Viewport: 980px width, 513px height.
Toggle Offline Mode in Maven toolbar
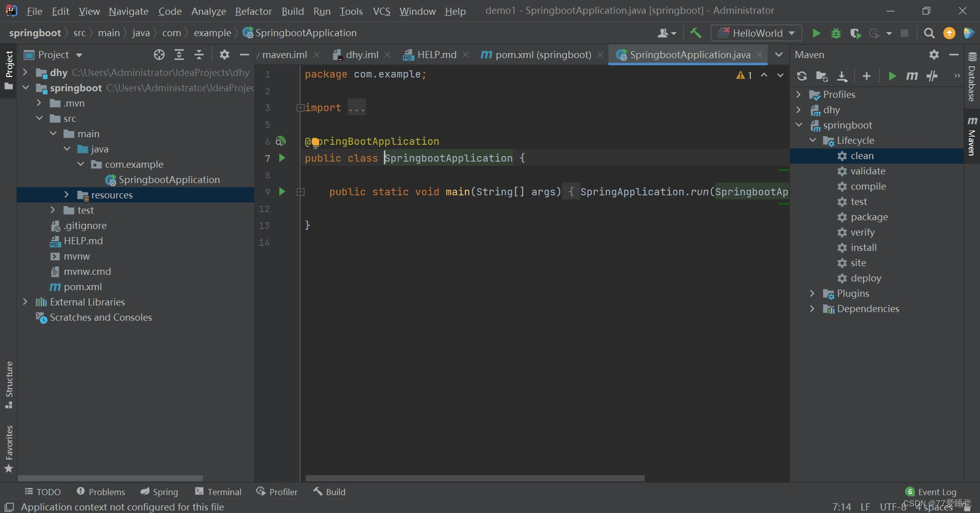click(x=932, y=76)
